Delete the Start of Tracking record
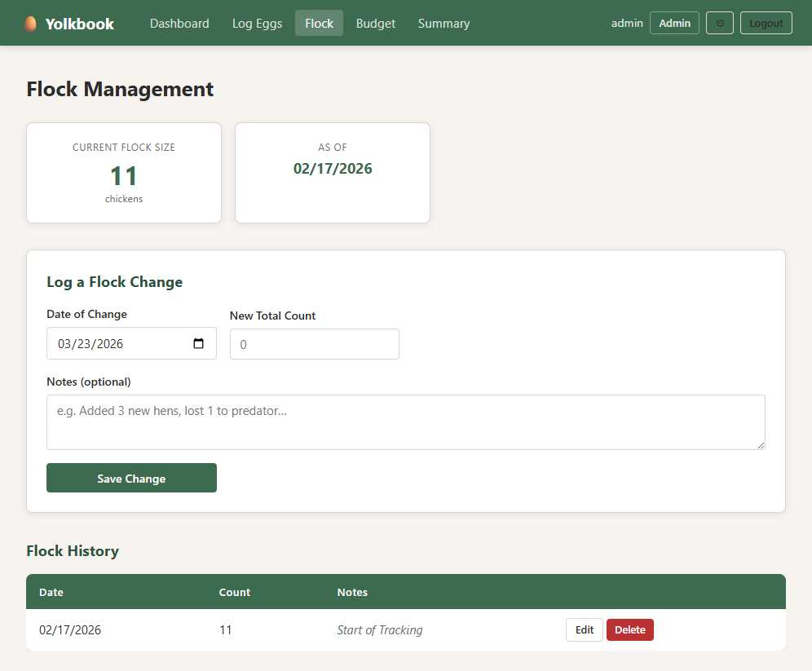Viewport: 812px width, 671px height. tap(629, 629)
